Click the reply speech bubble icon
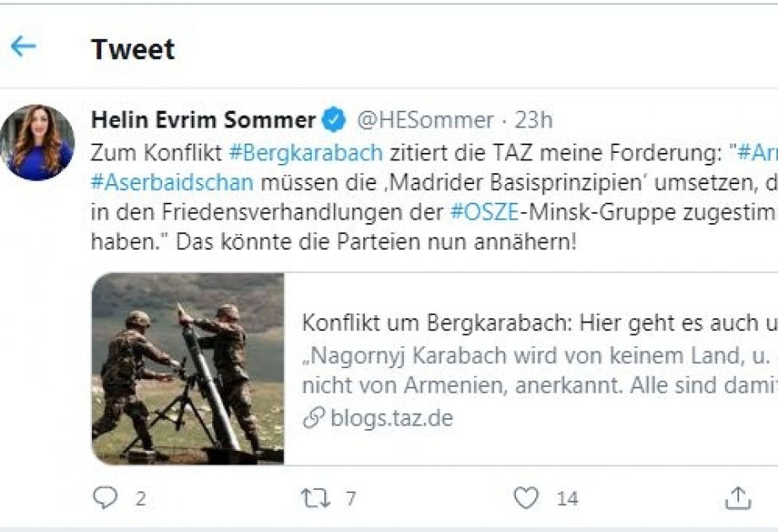 click(105, 498)
